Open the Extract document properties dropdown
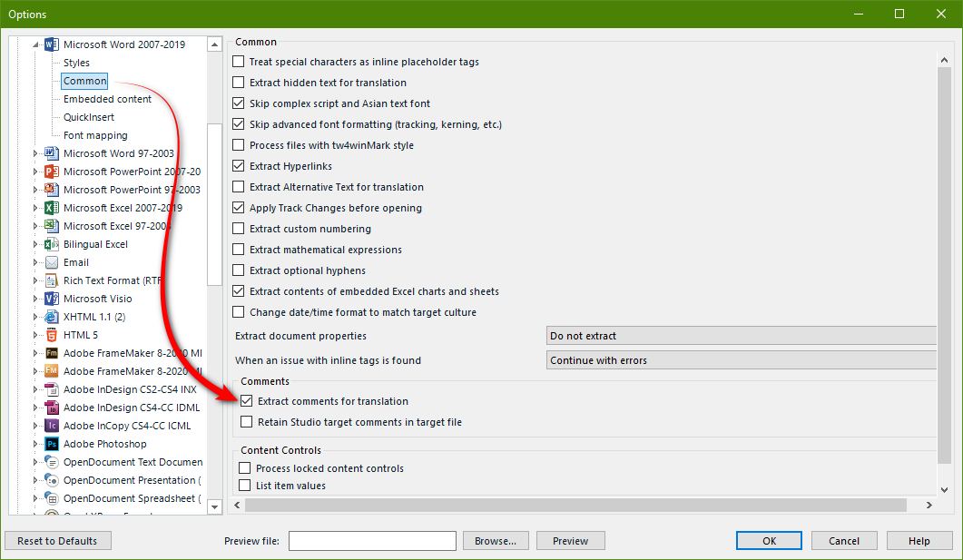Viewport: 963px width, 560px height. [x=742, y=336]
